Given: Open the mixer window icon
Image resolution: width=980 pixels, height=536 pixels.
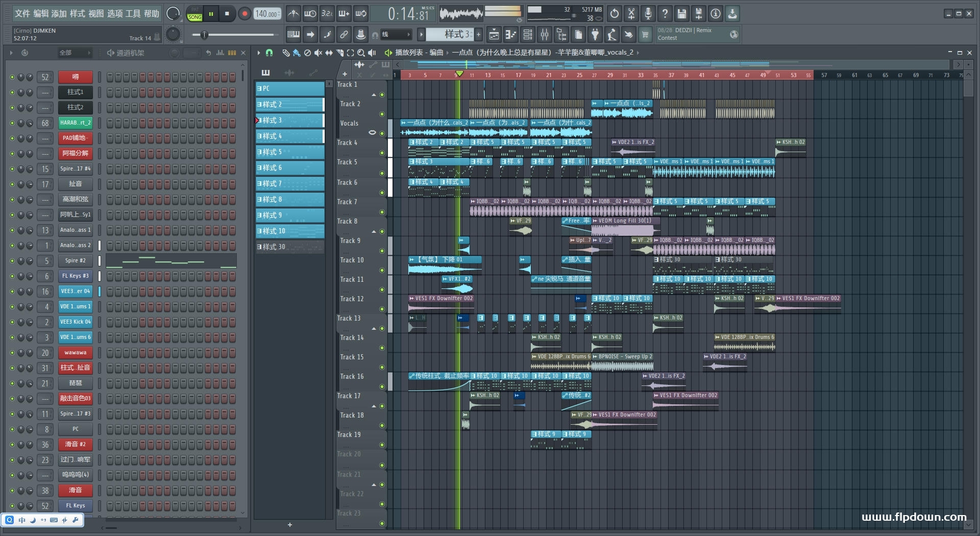Looking at the screenshot, I should click(x=544, y=35).
